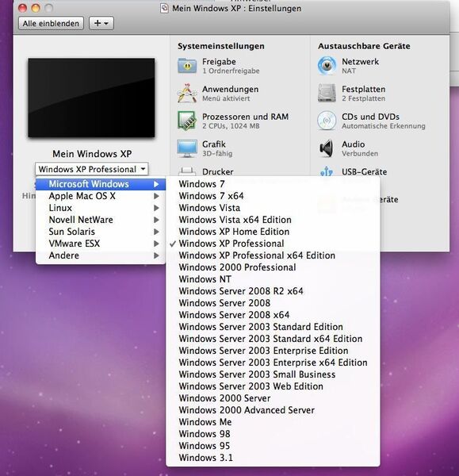Select Windows Server 2008 x64

click(x=273, y=315)
